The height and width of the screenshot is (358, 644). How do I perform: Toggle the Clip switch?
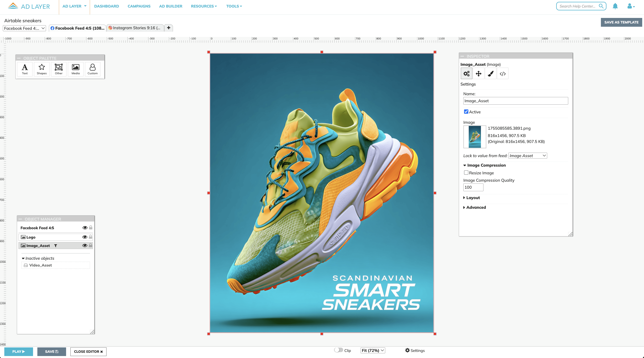[339, 350]
